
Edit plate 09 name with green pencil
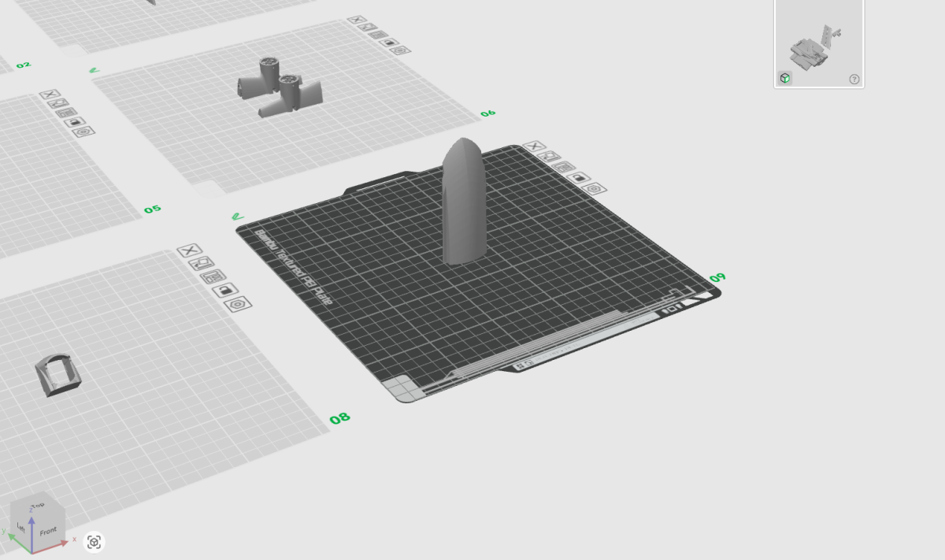238,216
